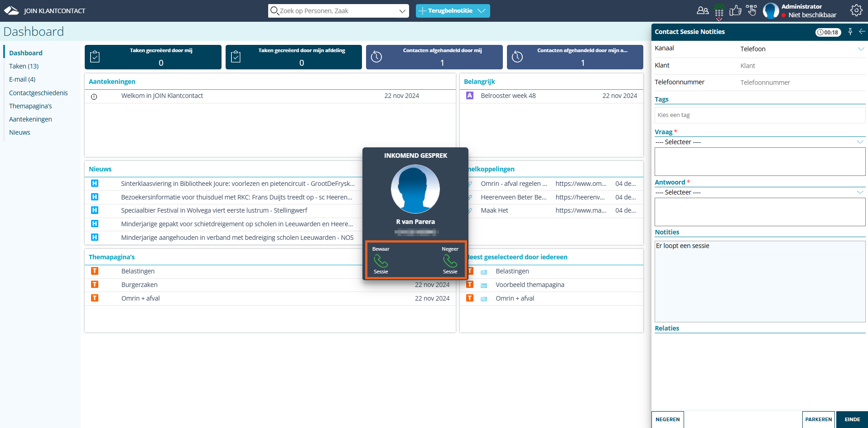Image resolution: width=868 pixels, height=428 pixels.
Task: Open the Antwoord Selecteer dropdown
Action: (x=760, y=192)
